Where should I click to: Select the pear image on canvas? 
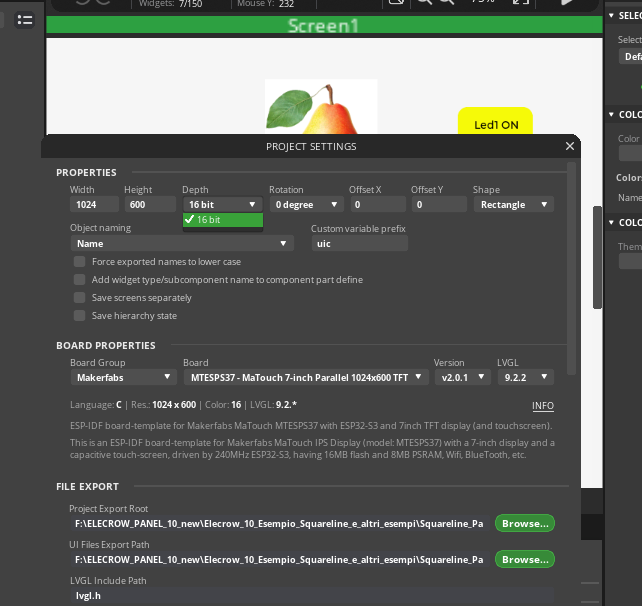pos(320,108)
